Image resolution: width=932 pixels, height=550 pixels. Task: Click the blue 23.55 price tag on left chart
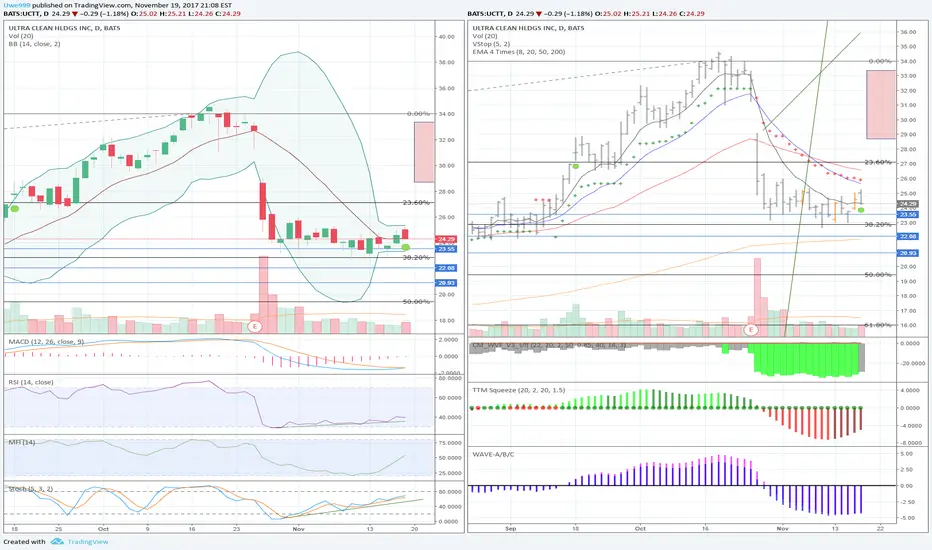(x=446, y=249)
